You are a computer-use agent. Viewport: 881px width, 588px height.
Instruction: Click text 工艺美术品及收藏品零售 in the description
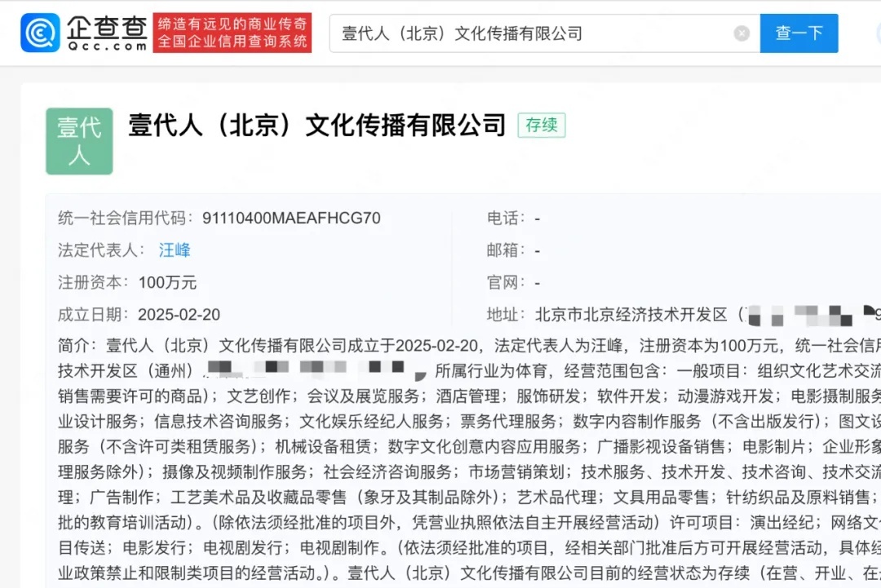tap(259, 497)
